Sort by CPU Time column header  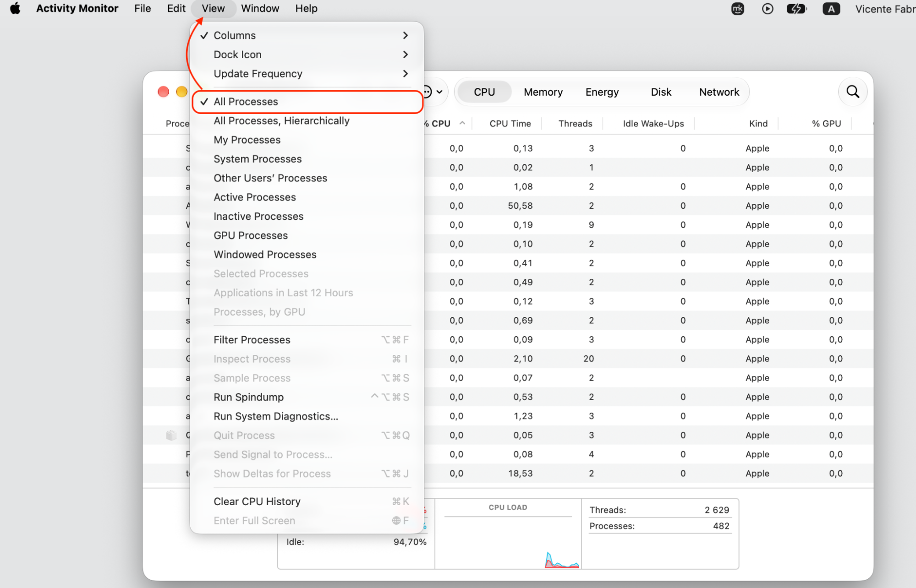pos(510,124)
